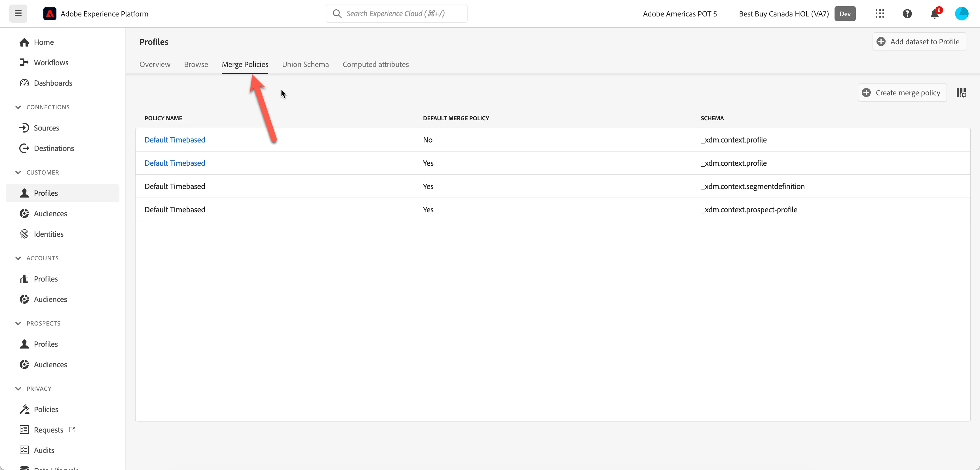Switch to the Union Schema tab
This screenshot has width=980, height=470.
coord(305,64)
